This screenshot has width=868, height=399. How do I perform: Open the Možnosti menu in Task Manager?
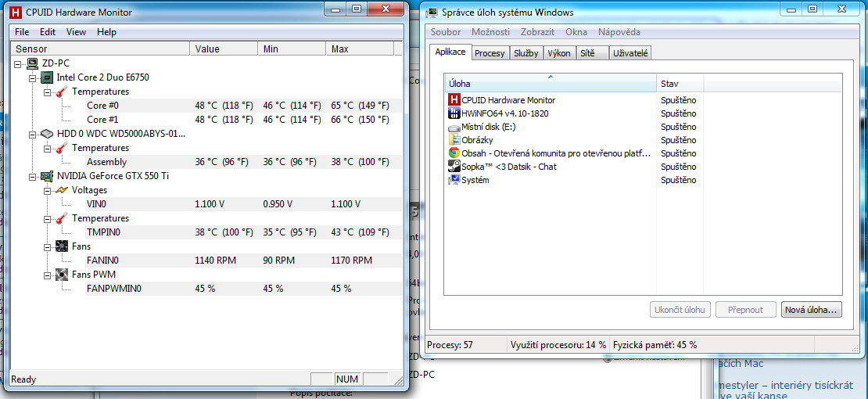pyautogui.click(x=490, y=32)
